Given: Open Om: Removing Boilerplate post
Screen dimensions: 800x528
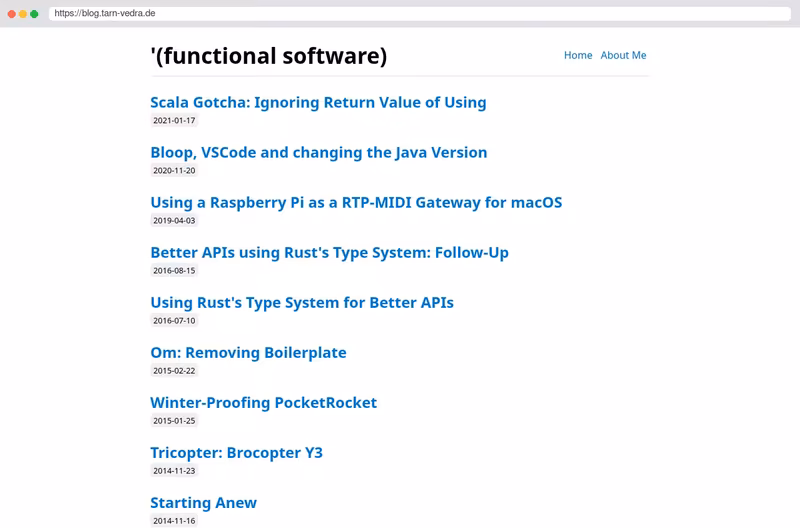Looking at the screenshot, I should (x=248, y=352).
